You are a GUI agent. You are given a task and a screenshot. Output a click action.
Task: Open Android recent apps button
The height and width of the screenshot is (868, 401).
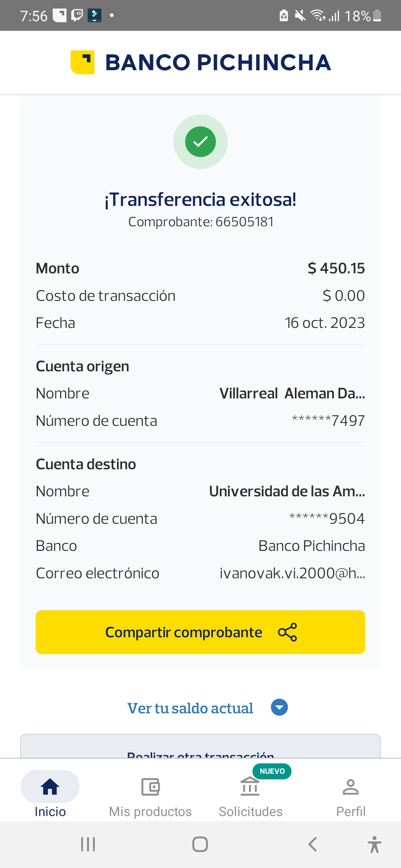point(88,844)
